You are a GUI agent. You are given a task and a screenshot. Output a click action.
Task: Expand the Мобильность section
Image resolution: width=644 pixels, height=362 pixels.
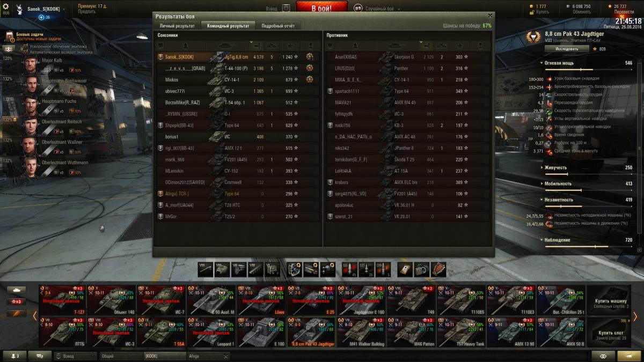click(x=541, y=184)
